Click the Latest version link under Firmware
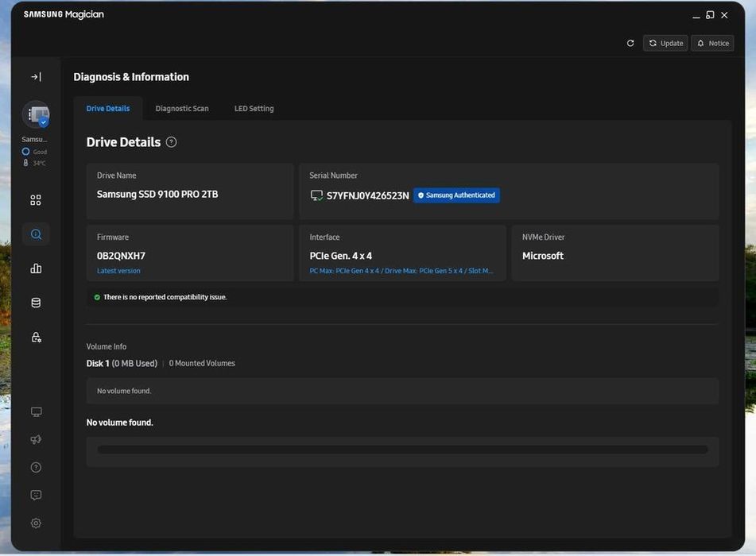The image size is (756, 556). click(x=118, y=271)
